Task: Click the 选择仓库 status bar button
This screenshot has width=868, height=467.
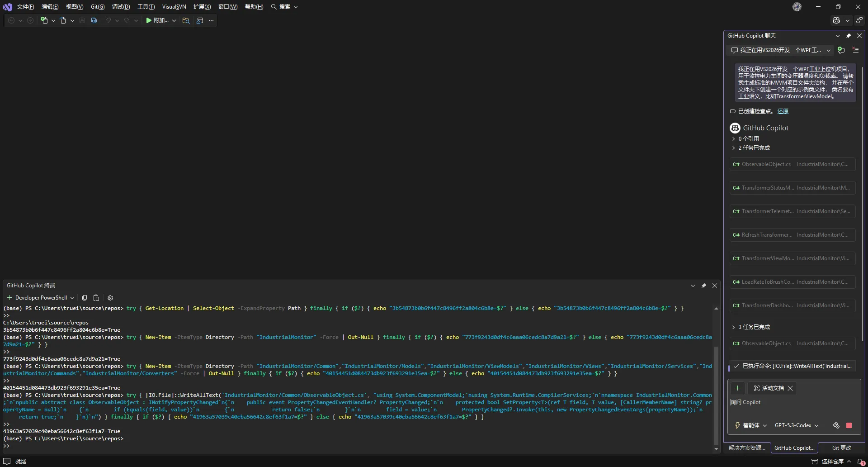Action: (x=832, y=462)
